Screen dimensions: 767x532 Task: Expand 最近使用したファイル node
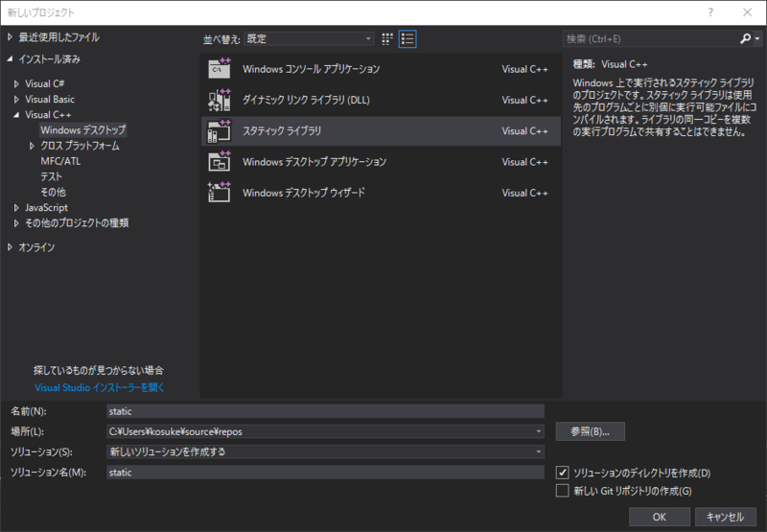point(10,37)
